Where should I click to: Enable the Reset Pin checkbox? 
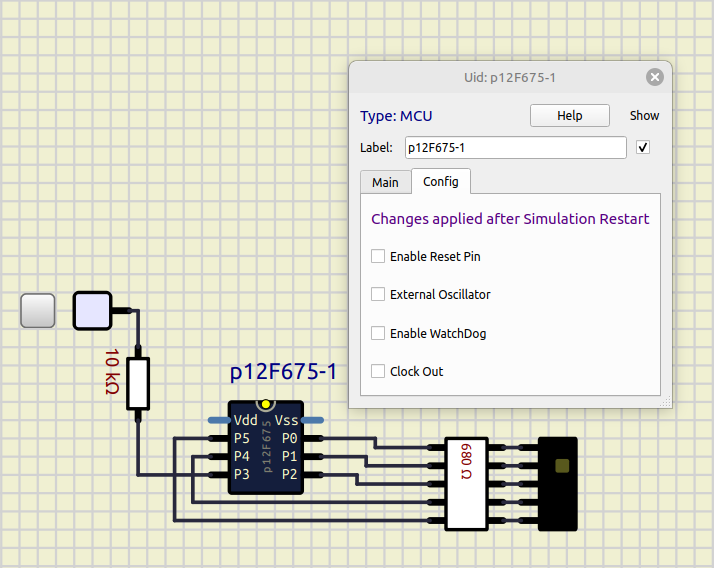pos(378,256)
